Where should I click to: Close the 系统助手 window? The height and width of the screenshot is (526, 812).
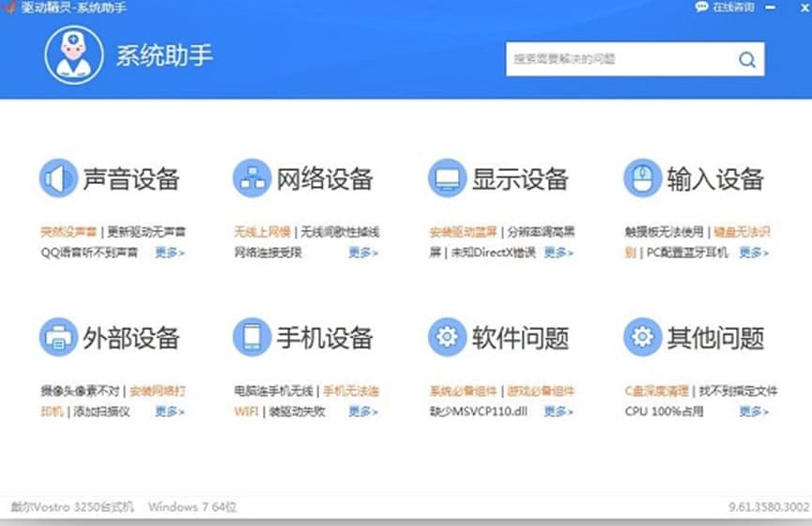(805, 8)
